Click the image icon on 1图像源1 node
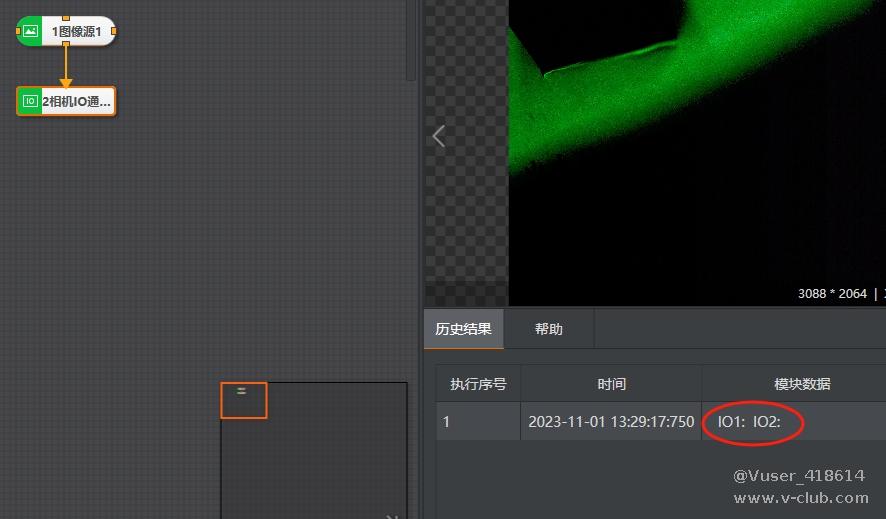Screen dimensions: 886x519 pyautogui.click(x=31, y=31)
